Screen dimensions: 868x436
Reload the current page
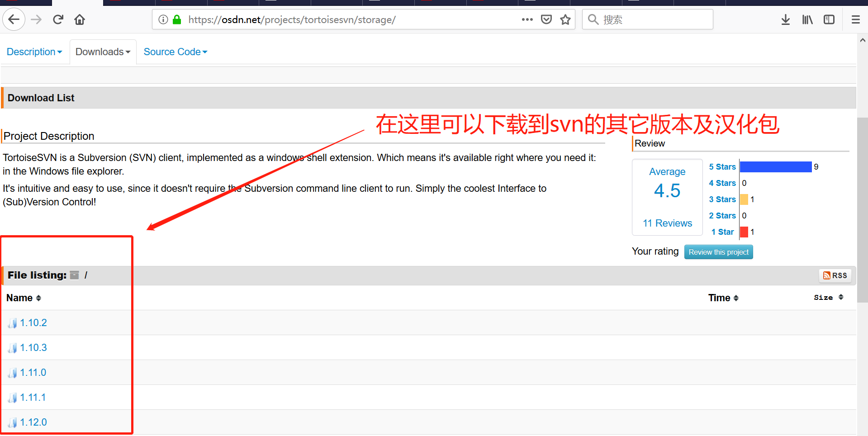(x=58, y=19)
